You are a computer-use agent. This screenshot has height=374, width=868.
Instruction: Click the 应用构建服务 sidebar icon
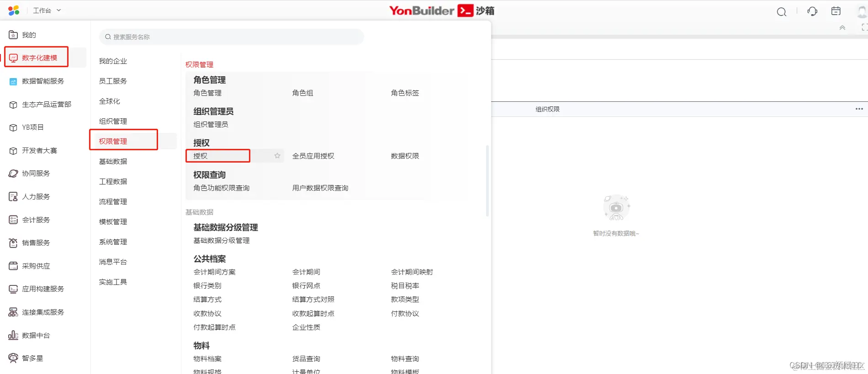click(x=13, y=289)
